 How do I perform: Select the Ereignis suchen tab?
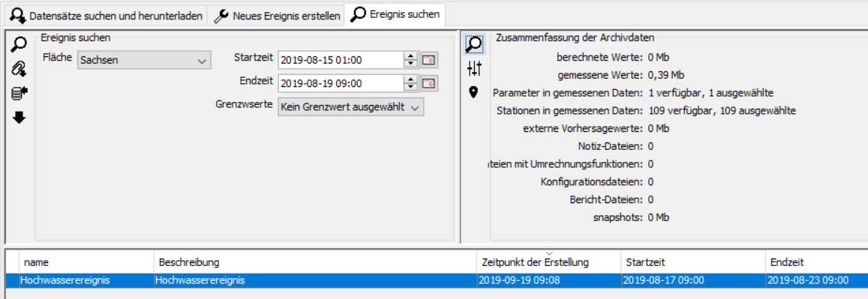pos(395,14)
